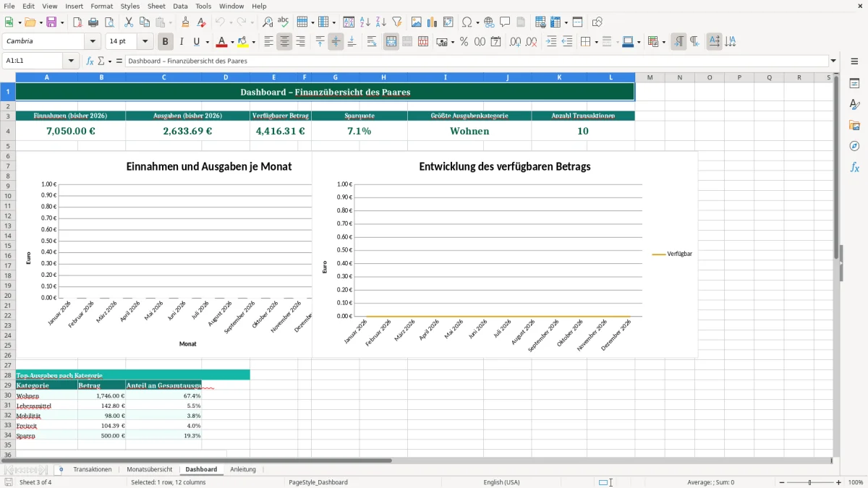868x488 pixels.
Task: Click the 100% zoom level in the status bar
Action: point(855,482)
